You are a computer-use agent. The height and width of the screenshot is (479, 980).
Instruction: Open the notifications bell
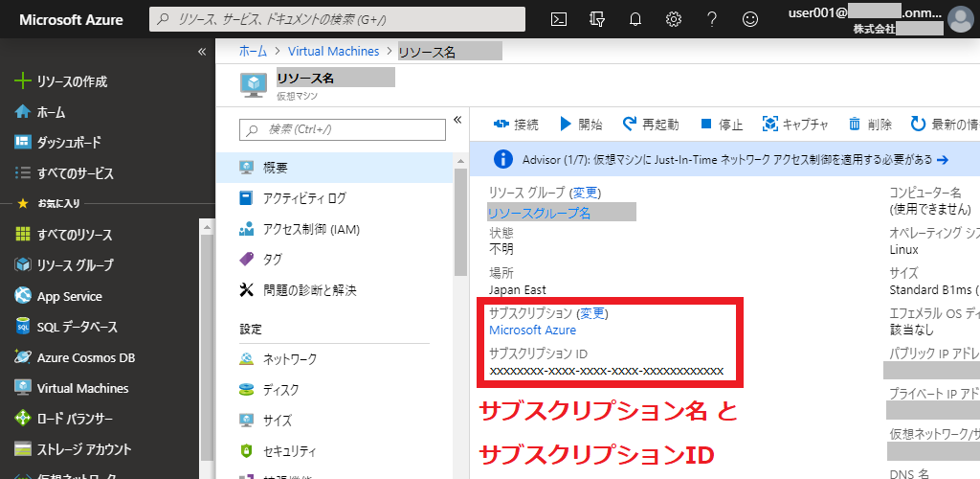click(635, 19)
